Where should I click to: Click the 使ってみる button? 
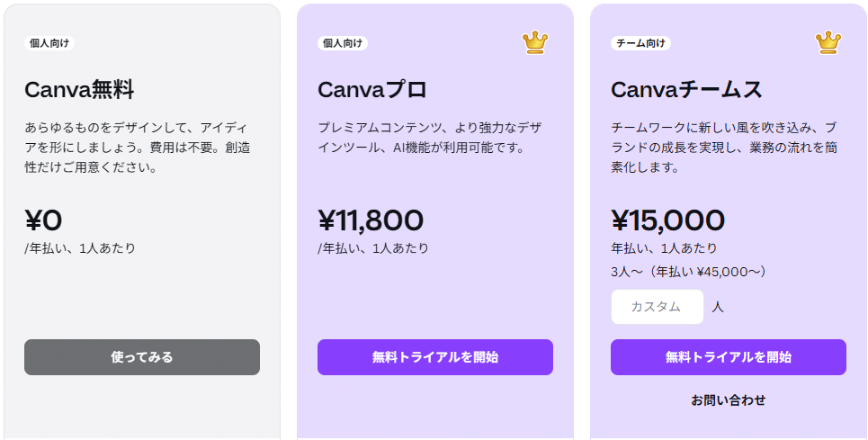[x=142, y=357]
